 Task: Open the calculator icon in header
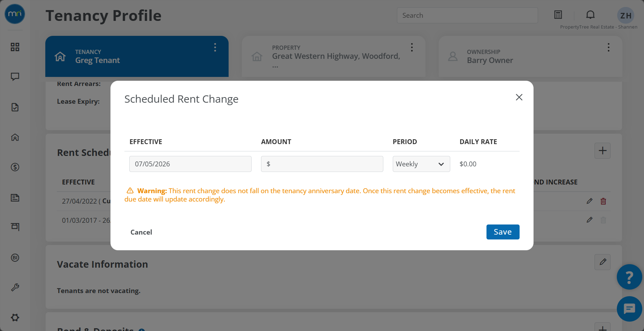click(558, 15)
